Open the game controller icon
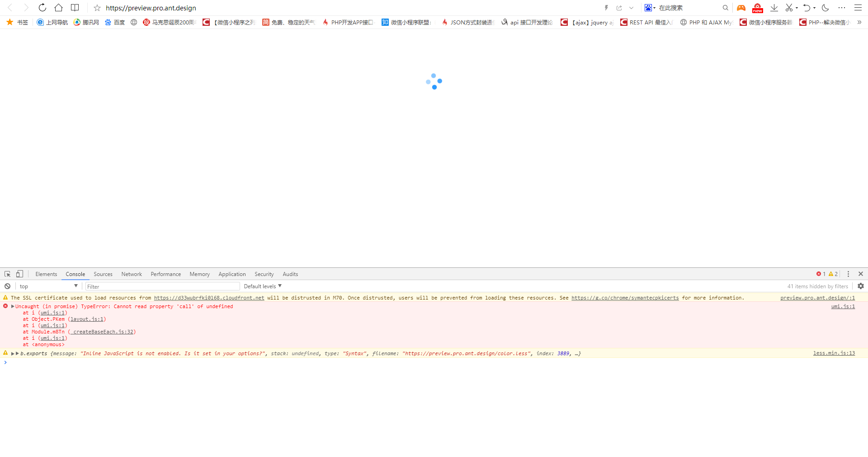The height and width of the screenshot is (457, 868). point(741,8)
